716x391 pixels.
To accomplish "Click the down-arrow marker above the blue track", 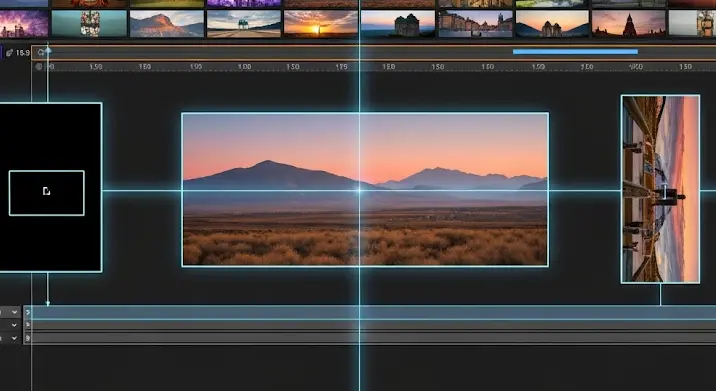I will (47, 303).
